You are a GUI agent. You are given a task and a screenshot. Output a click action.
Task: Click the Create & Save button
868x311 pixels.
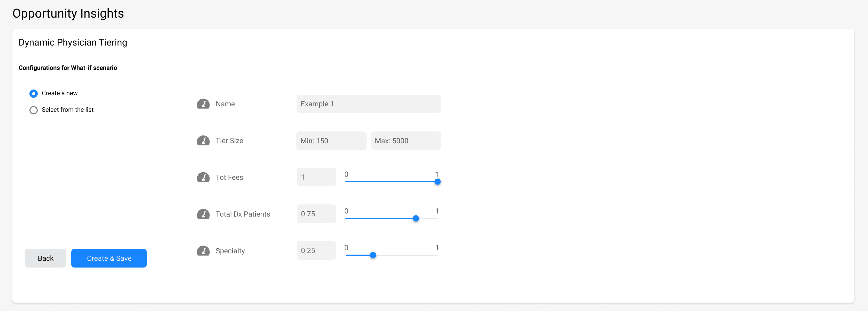click(109, 258)
